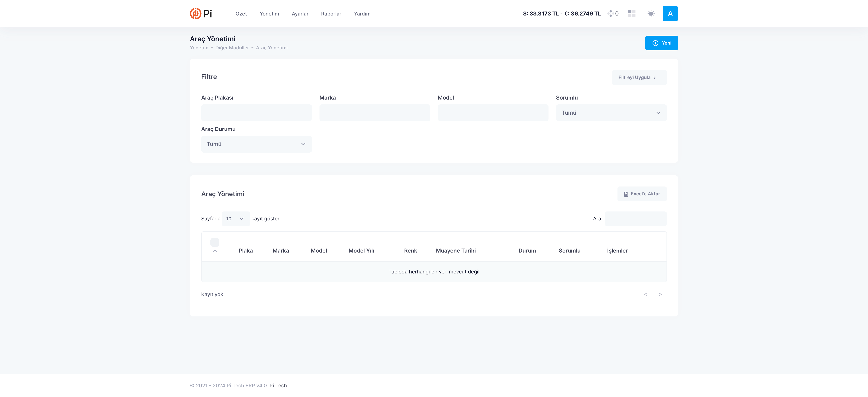Click Filtreyi Uygula button
Viewport: 868px width, 397px height.
pyautogui.click(x=639, y=77)
